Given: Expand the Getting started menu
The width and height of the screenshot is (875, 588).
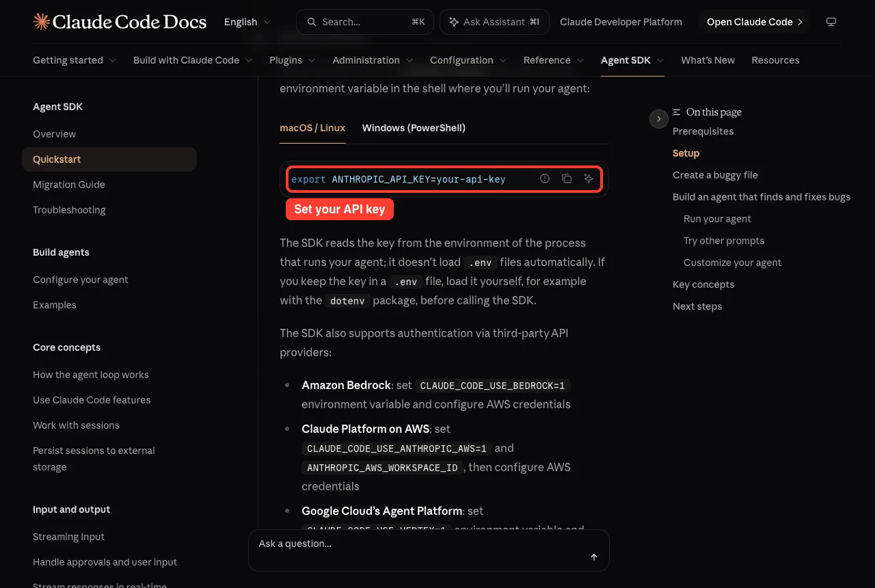Looking at the screenshot, I should click(75, 60).
